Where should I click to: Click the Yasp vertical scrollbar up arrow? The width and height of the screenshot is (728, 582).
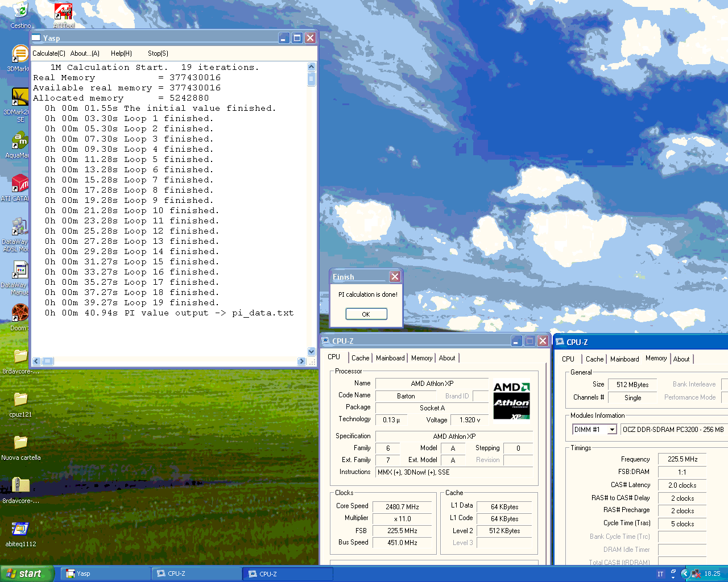[x=311, y=67]
